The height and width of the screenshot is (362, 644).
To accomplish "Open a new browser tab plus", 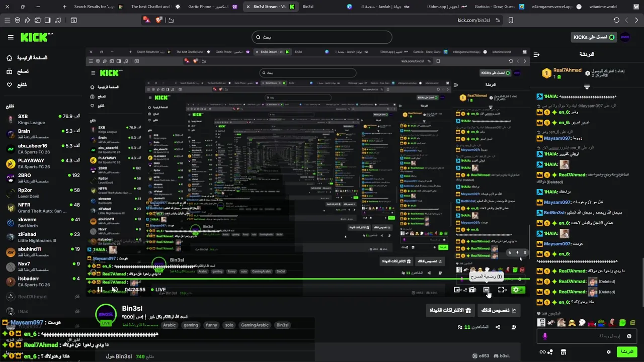I will pyautogui.click(x=64, y=7).
